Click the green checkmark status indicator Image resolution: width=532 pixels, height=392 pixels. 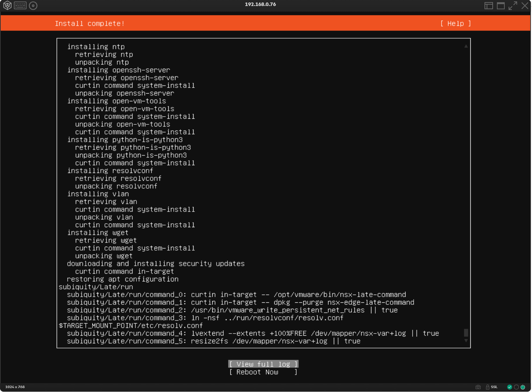[x=510, y=387]
